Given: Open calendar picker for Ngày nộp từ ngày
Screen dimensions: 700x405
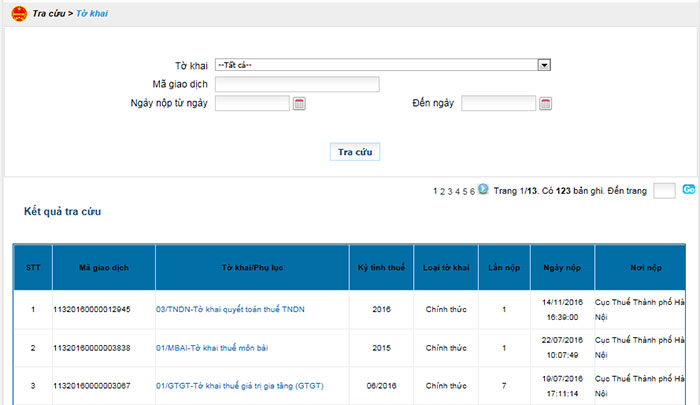Looking at the screenshot, I should point(298,103).
